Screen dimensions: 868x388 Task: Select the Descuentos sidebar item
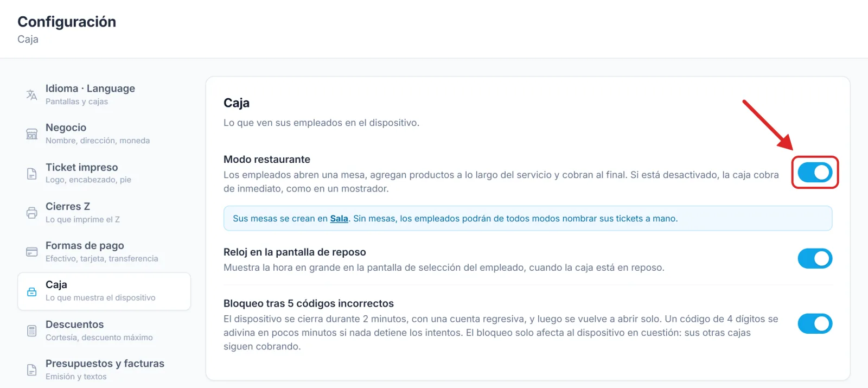pyautogui.click(x=104, y=330)
